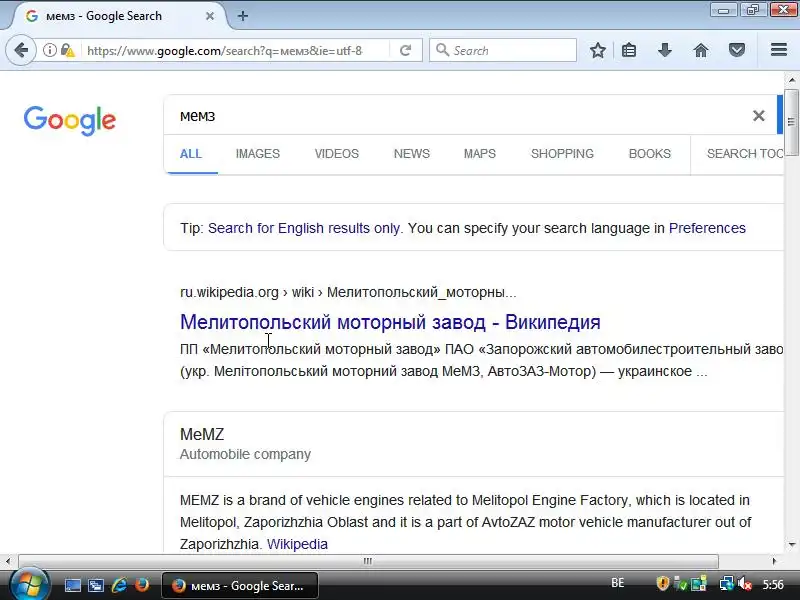
Task: Click the scroll left arrow
Action: pos(8,561)
